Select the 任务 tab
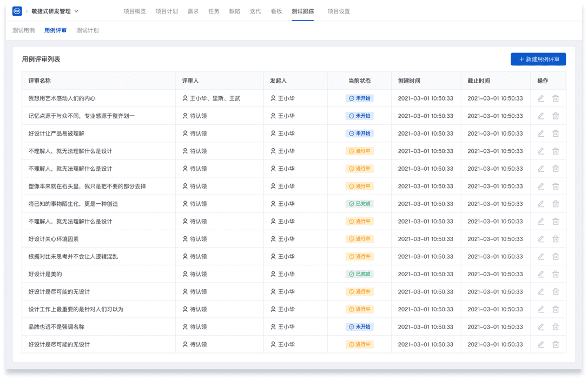The width and height of the screenshot is (588, 380). coord(214,11)
